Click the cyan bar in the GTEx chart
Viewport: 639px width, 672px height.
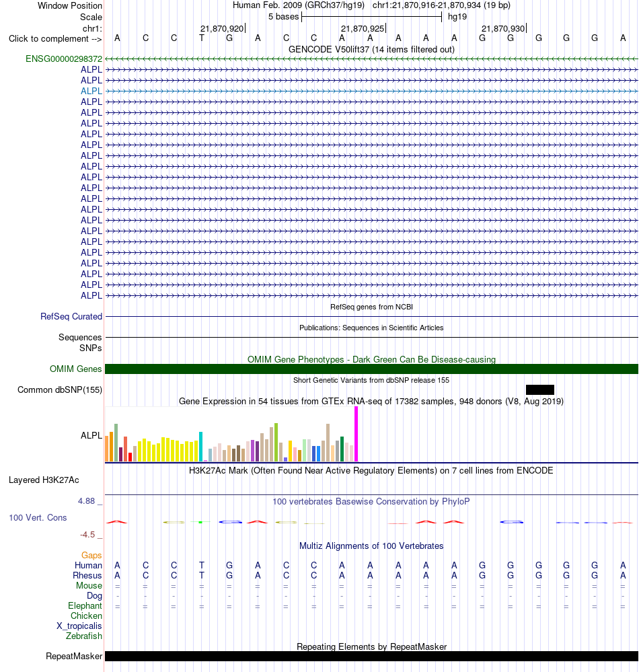(x=200, y=447)
